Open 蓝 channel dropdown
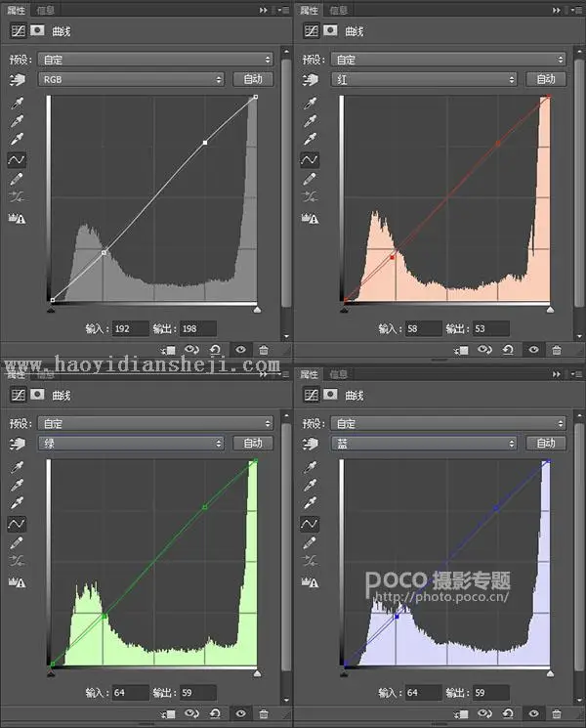Image resolution: width=586 pixels, height=728 pixels. click(x=424, y=444)
